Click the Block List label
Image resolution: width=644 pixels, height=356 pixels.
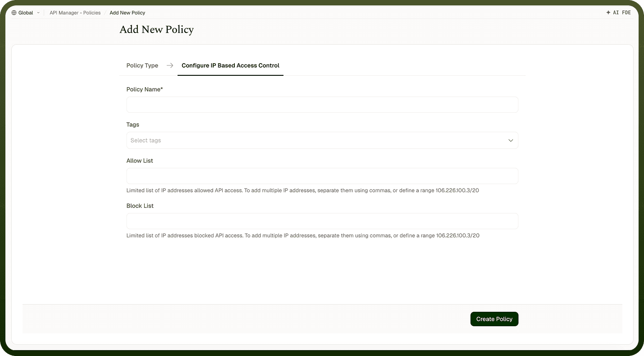pos(140,206)
